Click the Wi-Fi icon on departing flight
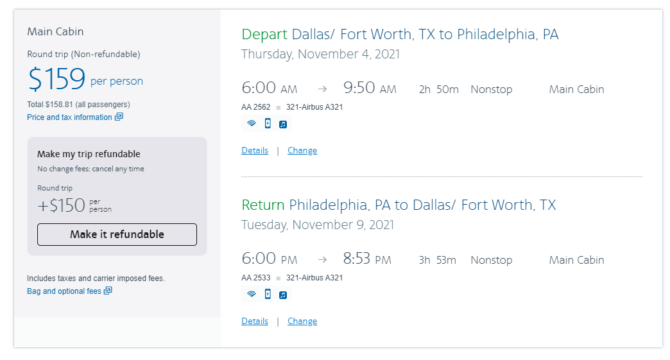 click(x=251, y=123)
